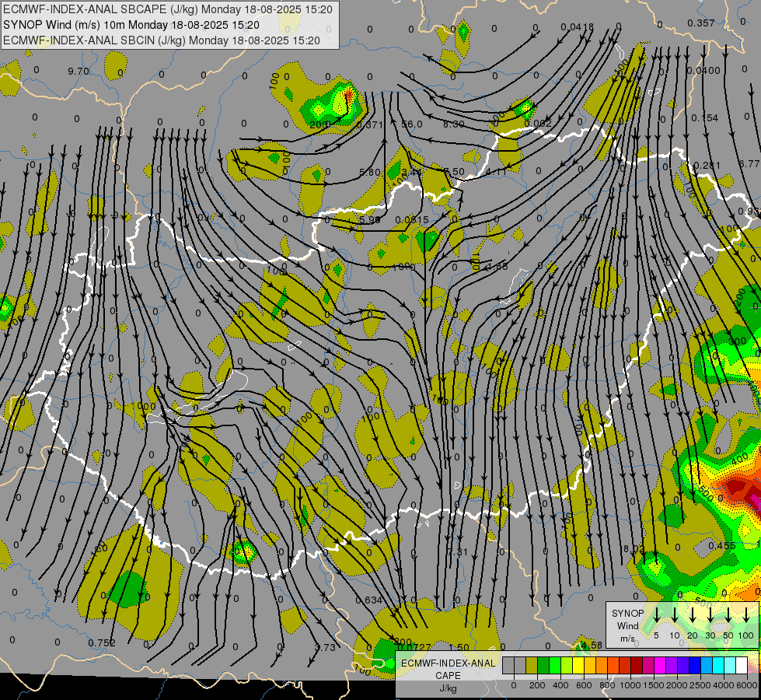Screen dimensions: 761x700
Task: Click 'm/s' unit in wind legend
Action: click(x=627, y=639)
